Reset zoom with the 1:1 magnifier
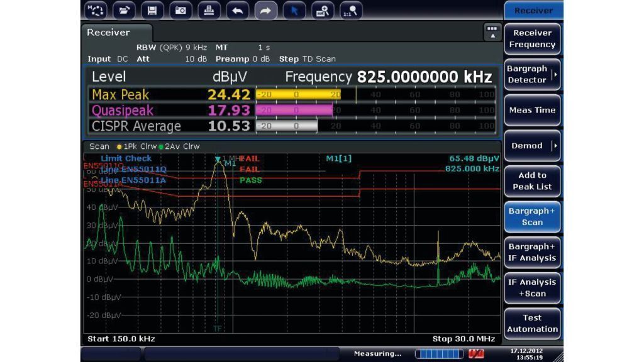 point(351,10)
